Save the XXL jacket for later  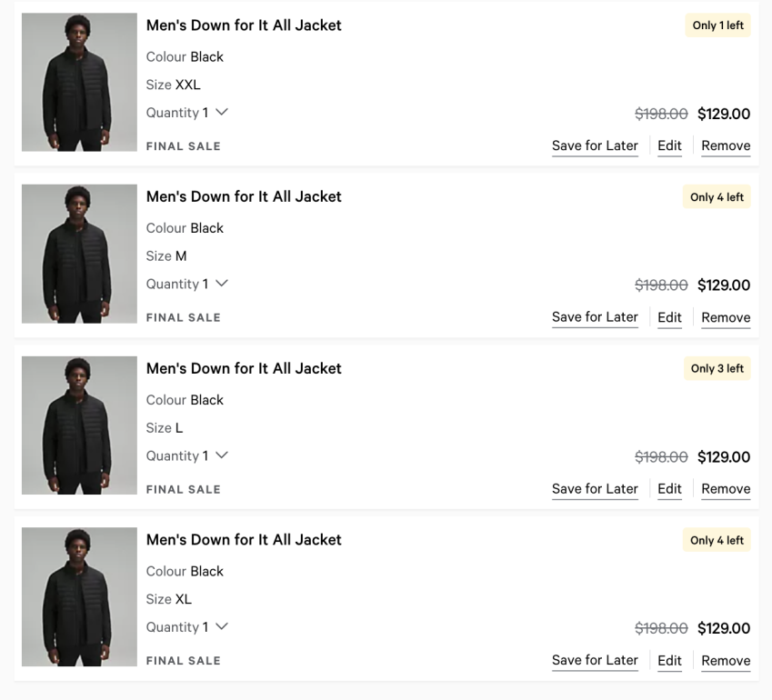tap(595, 145)
